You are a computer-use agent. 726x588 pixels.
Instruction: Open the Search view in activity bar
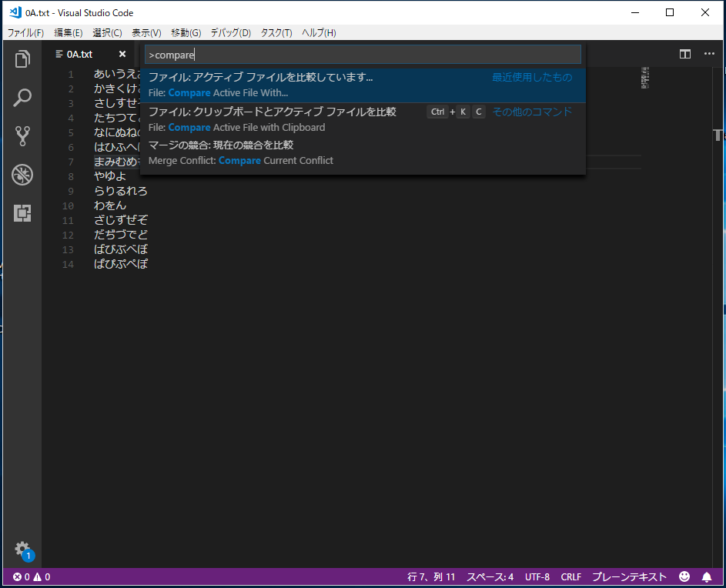coord(22,98)
